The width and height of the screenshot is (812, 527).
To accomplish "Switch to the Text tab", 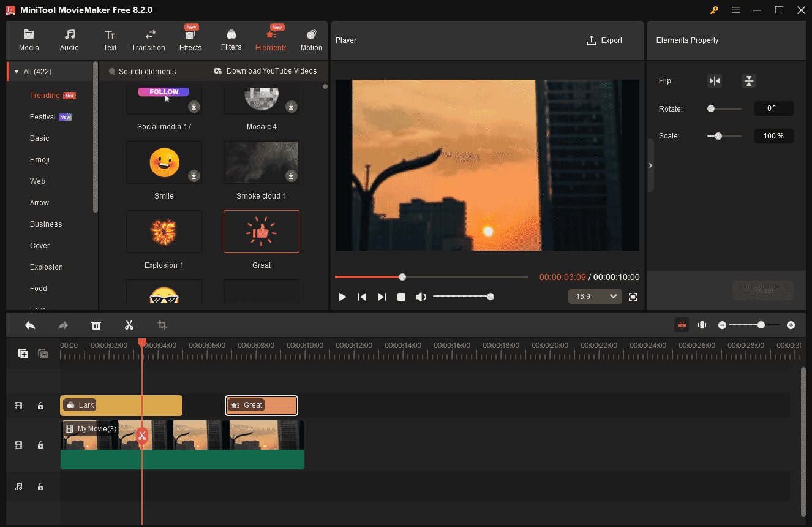I will pyautogui.click(x=110, y=40).
